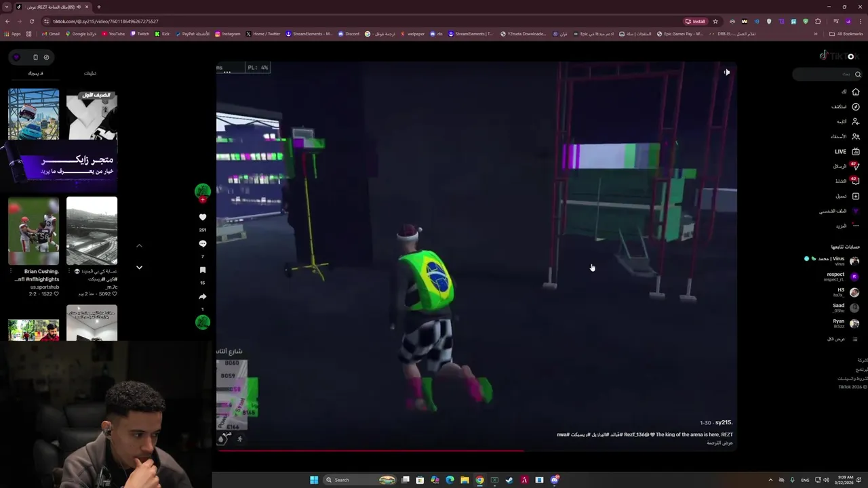Open LIVE in the TikTok sidebar
Viewport: 868px width, 488px height.
(x=848, y=152)
